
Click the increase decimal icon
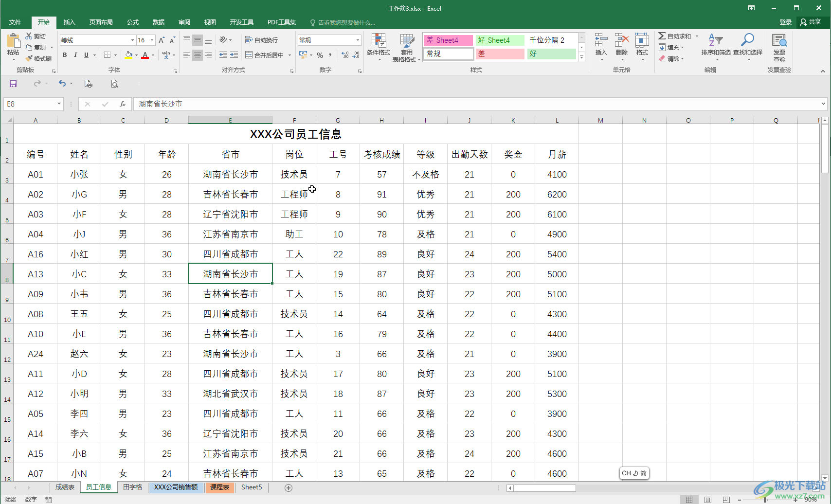tap(345, 55)
